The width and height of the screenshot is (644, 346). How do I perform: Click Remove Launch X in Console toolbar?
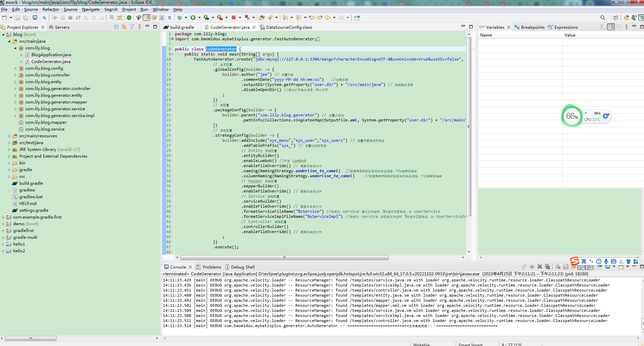pos(540,267)
